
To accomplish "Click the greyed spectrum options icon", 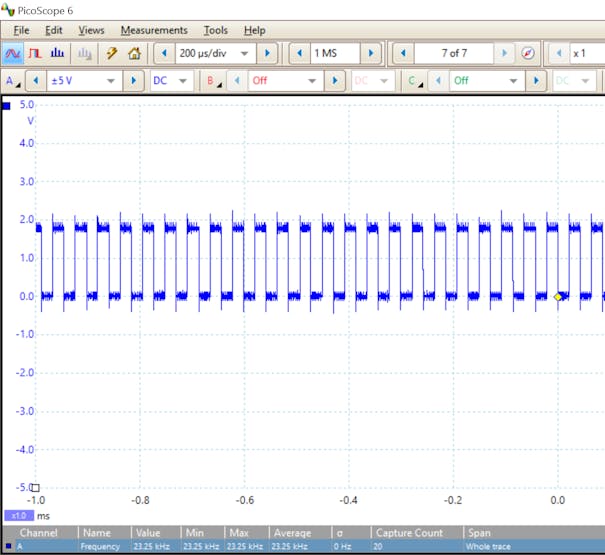I will click(84, 53).
